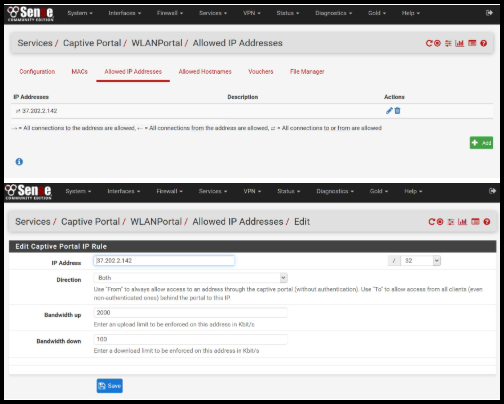Open the Gold menu on the list page
The width and height of the screenshot is (504, 404).
pos(377,13)
